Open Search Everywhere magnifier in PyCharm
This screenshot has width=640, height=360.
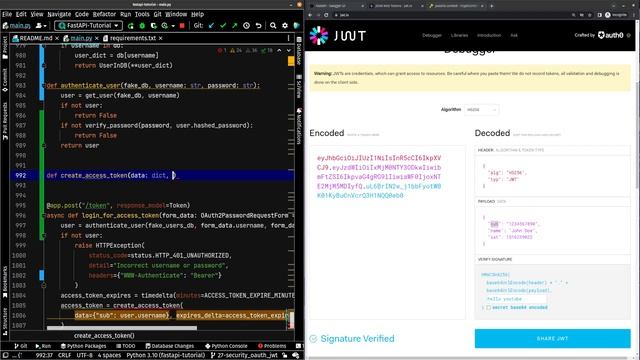(273, 26)
